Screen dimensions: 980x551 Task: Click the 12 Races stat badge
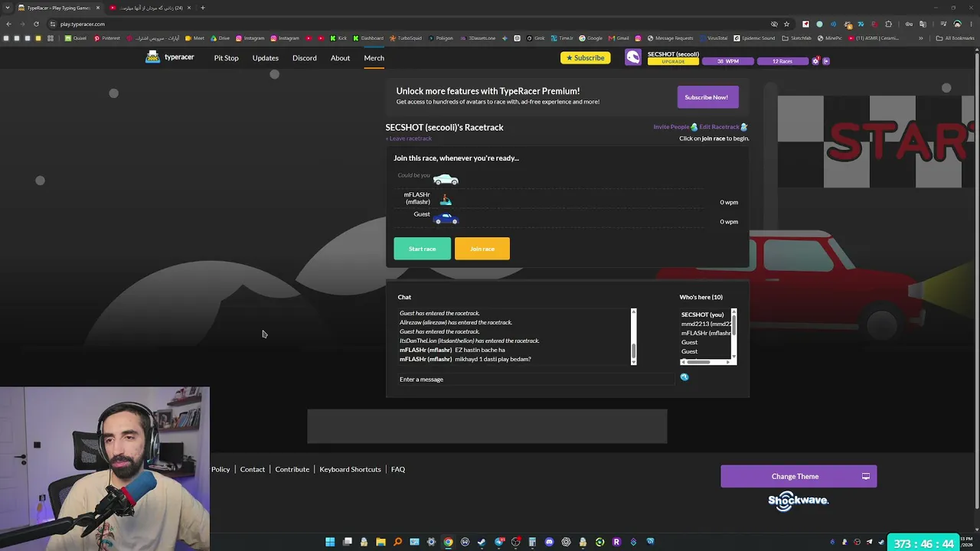point(782,61)
